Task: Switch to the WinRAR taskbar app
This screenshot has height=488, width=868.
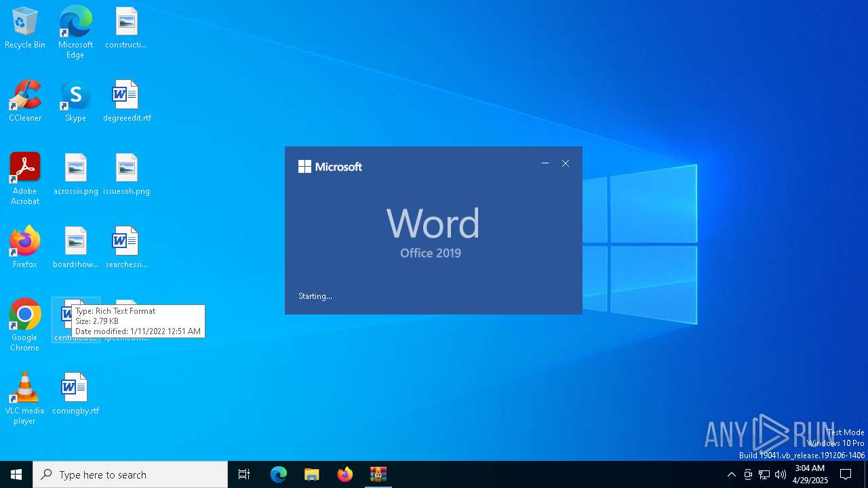Action: 378,474
